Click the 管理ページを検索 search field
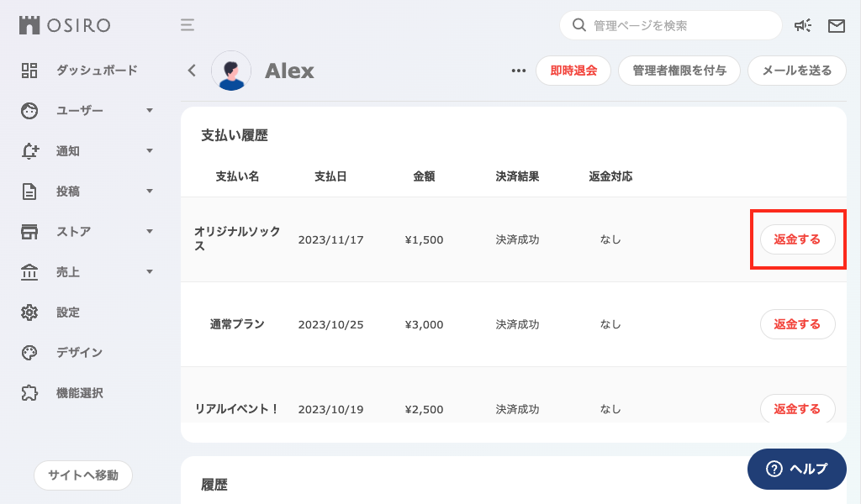861x504 pixels. pos(671,25)
